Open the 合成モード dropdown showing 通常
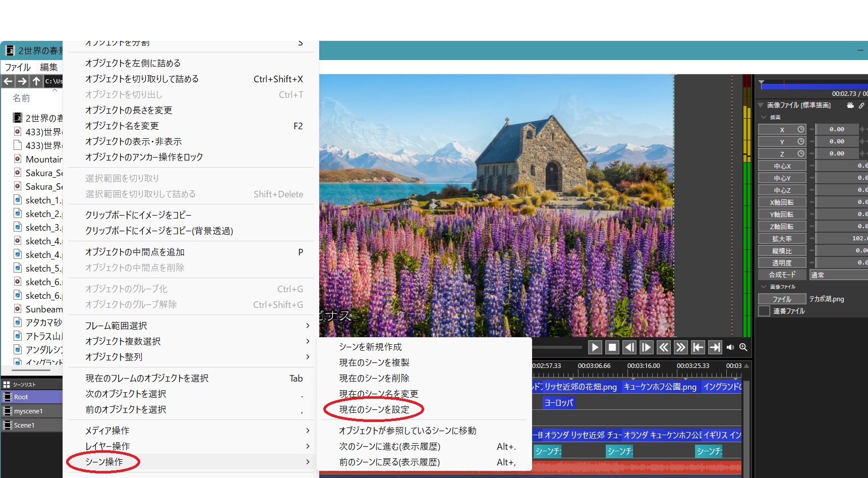This screenshot has height=478, width=868. click(838, 275)
